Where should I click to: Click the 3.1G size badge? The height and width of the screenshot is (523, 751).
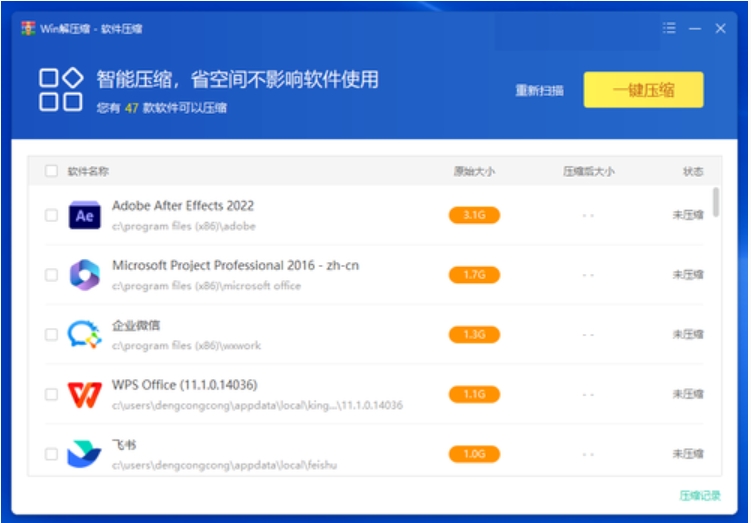(474, 215)
